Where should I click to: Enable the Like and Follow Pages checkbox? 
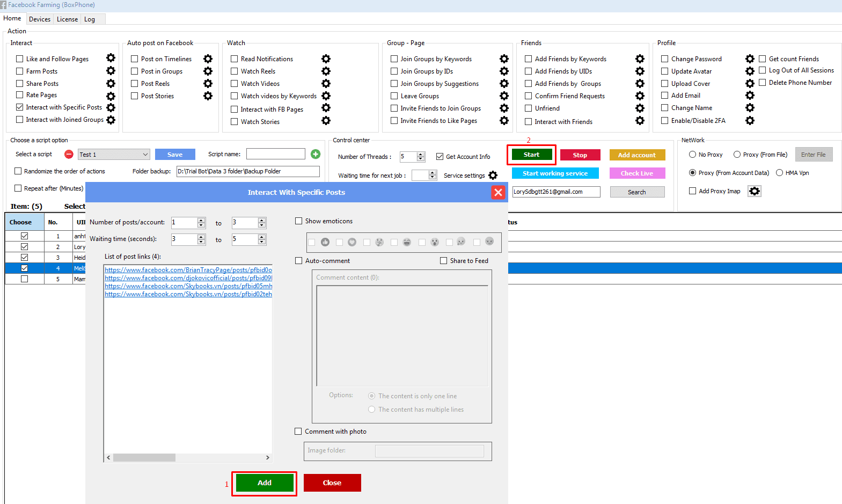pos(20,59)
